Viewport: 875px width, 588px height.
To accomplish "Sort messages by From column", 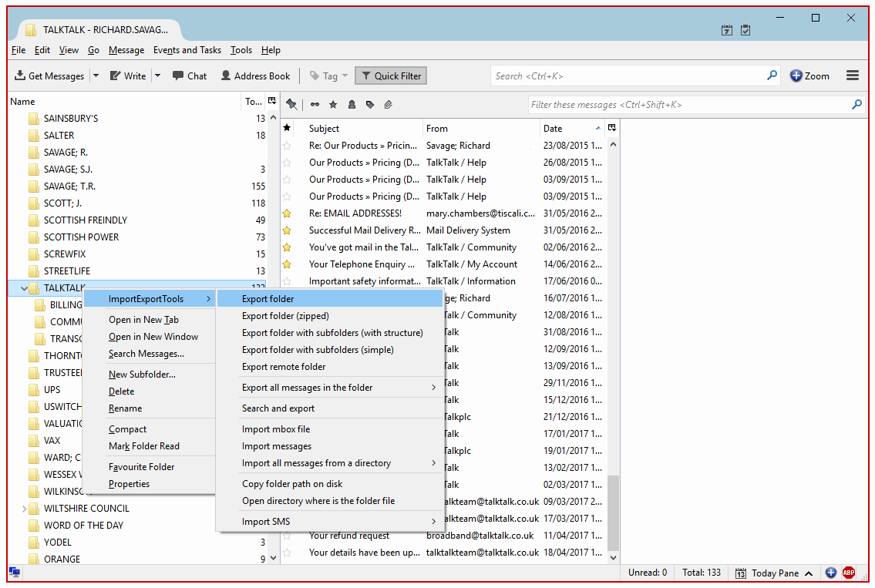I will coord(480,128).
